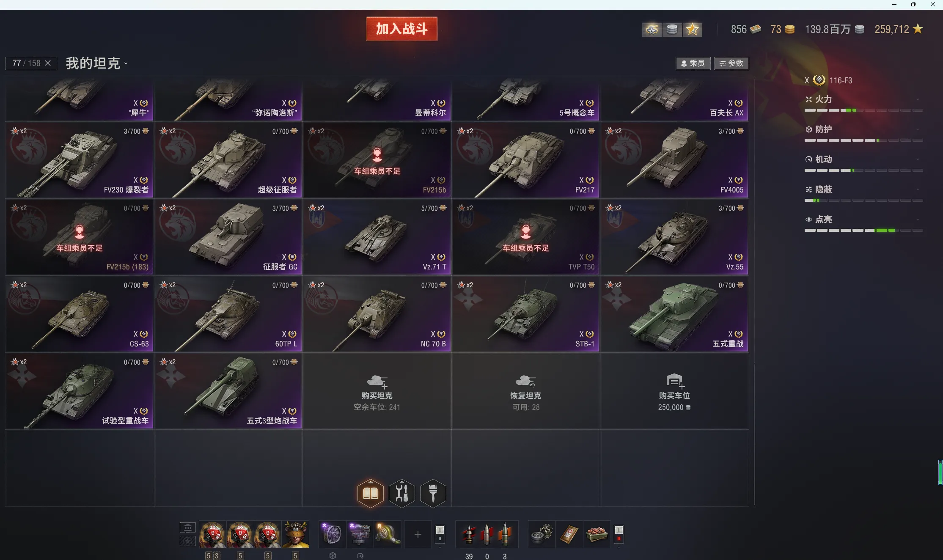Select the repair kit consumable icon

[542, 534]
